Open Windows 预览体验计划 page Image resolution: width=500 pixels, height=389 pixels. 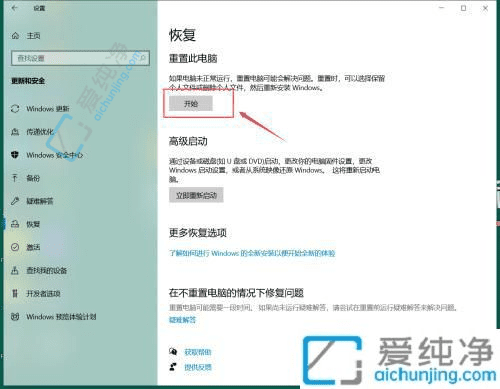tap(61, 317)
